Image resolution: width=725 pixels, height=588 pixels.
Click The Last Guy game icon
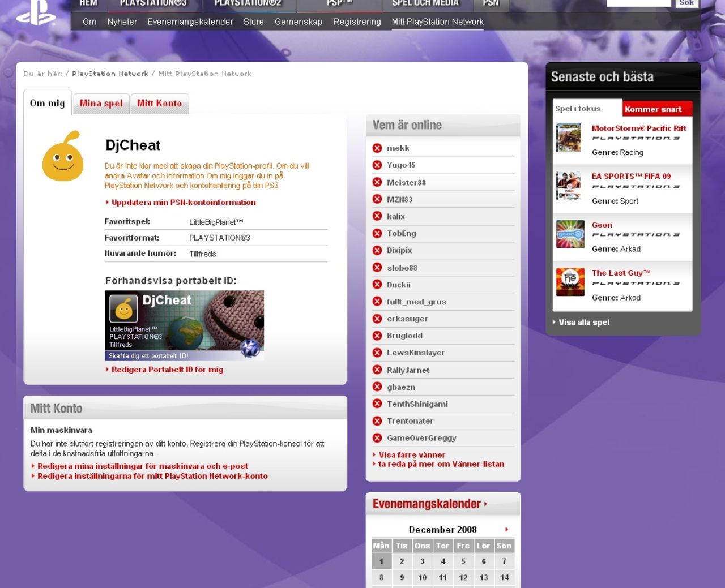coord(570,282)
